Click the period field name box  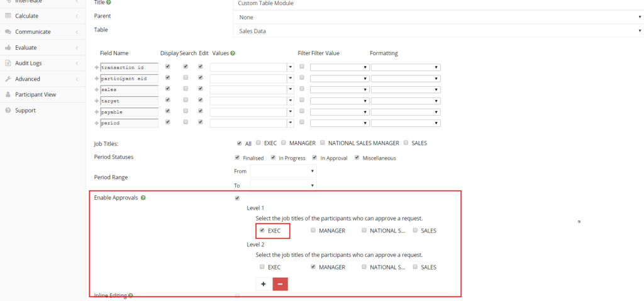129,123
